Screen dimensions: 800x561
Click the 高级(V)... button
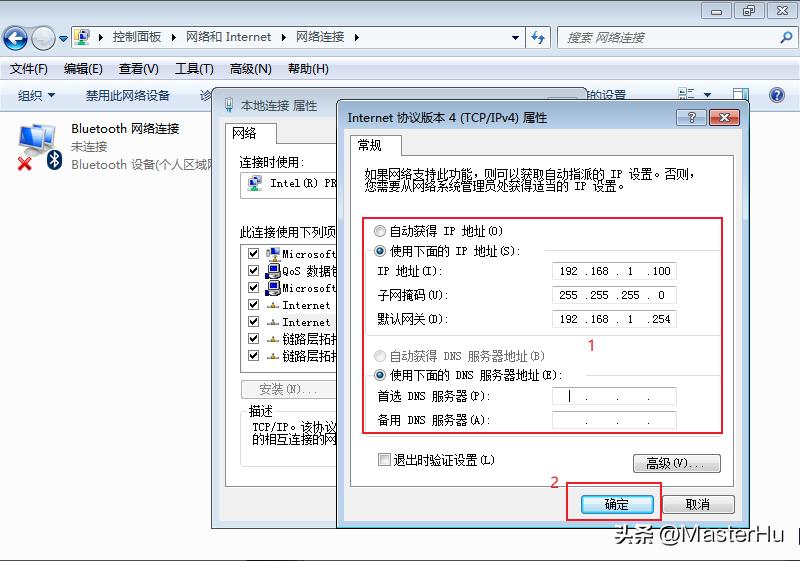(x=677, y=464)
